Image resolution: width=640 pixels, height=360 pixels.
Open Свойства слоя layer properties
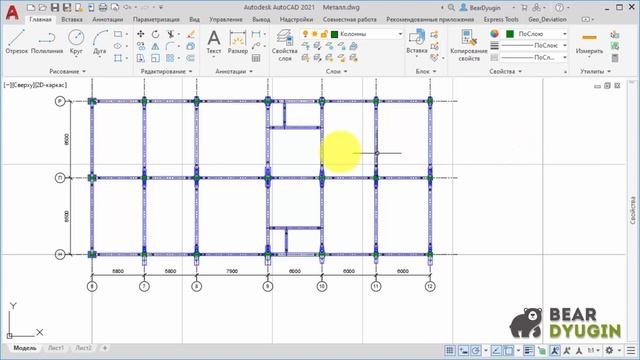click(x=284, y=45)
